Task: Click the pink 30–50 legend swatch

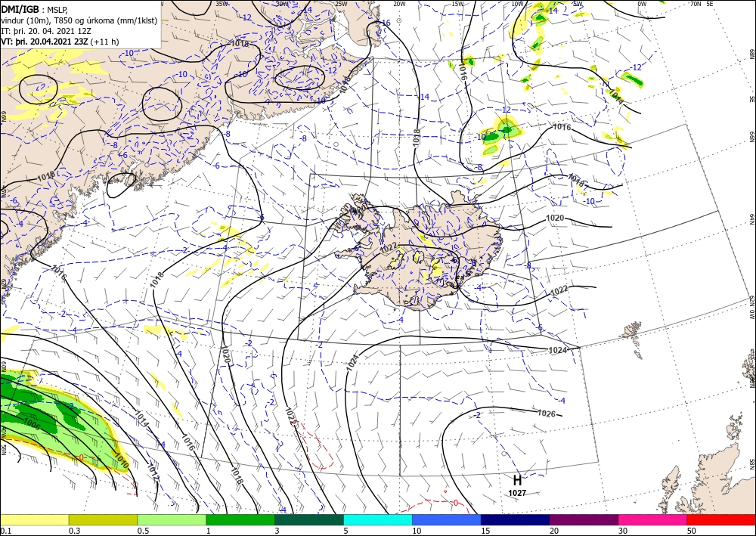Action: coord(653,519)
